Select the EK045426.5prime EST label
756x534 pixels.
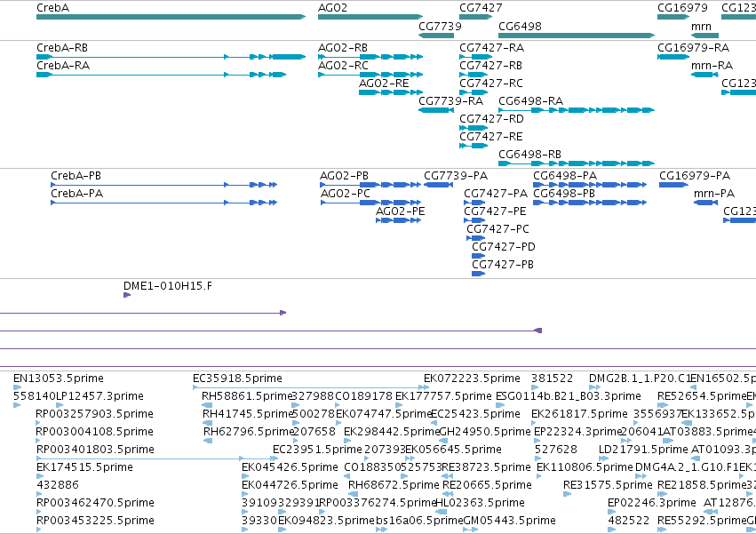tap(290, 467)
